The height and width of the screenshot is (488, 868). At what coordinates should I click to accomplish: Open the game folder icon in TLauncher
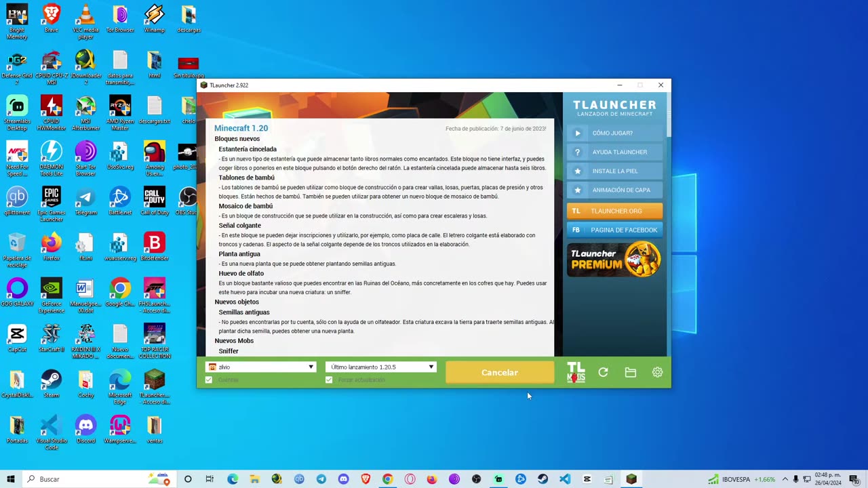[630, 372]
